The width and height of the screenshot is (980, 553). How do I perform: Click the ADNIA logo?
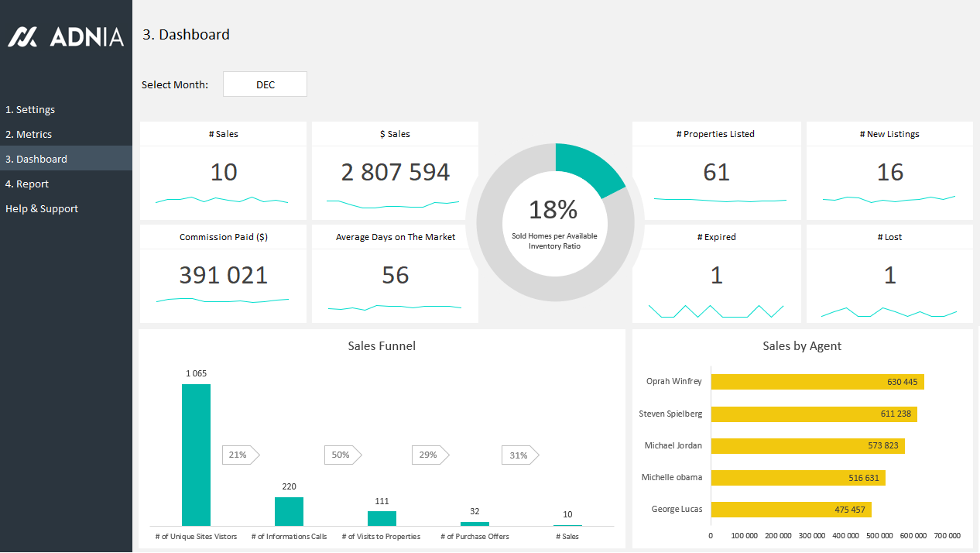66,36
